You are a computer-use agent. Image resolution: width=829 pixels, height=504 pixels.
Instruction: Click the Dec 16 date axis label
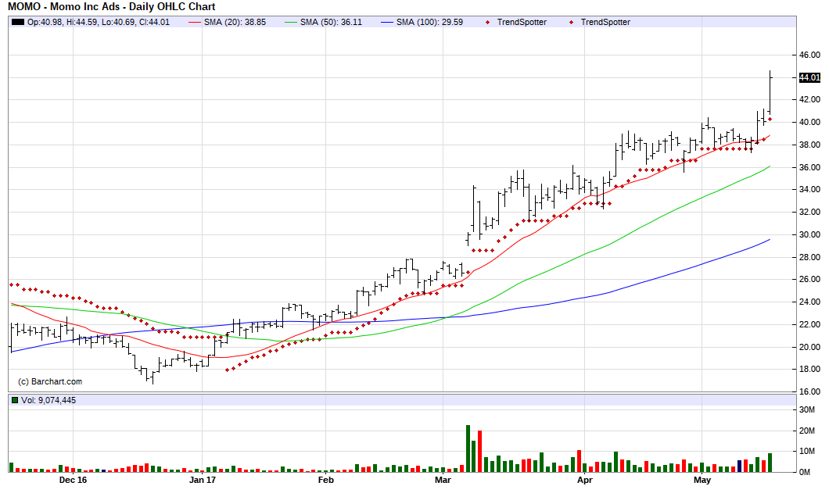[73, 481]
